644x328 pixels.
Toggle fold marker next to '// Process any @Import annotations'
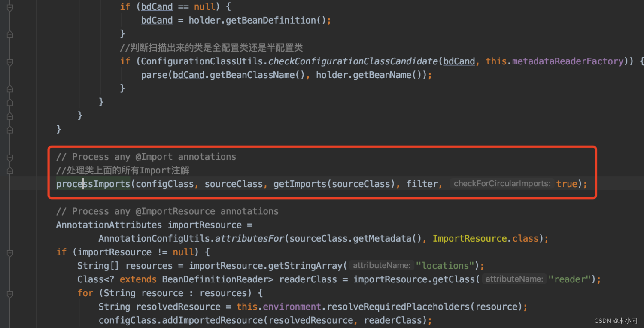[x=9, y=157]
